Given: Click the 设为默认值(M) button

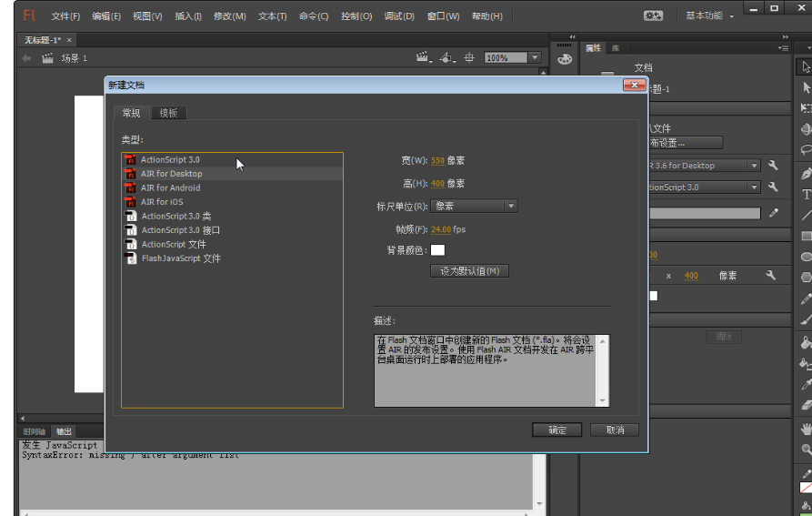Looking at the screenshot, I should click(469, 271).
